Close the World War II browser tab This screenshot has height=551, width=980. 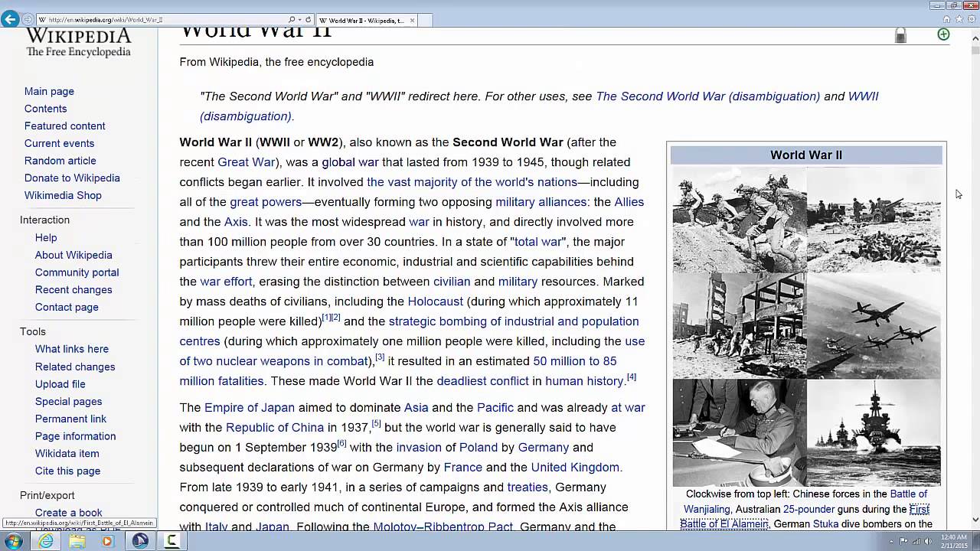(413, 20)
